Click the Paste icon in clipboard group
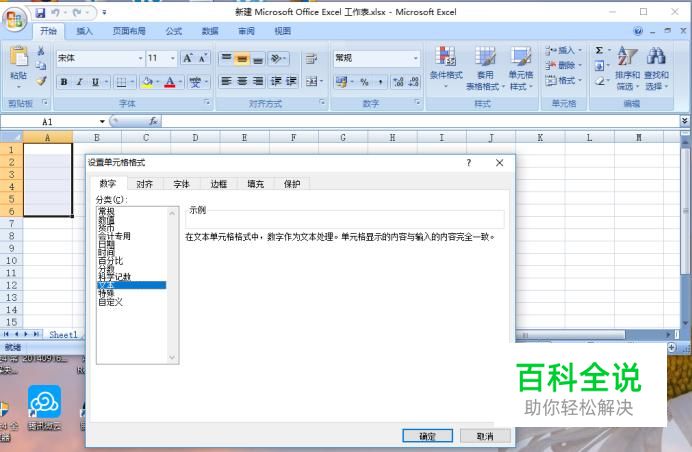This screenshot has height=452, width=692. coord(19,57)
